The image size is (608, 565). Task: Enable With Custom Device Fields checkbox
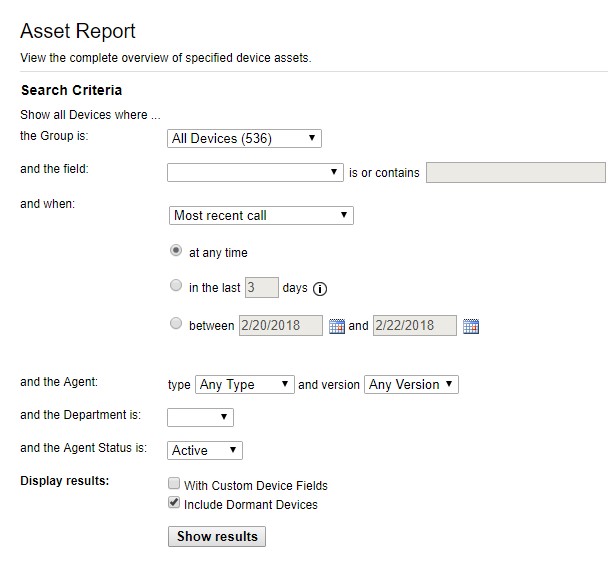point(175,485)
